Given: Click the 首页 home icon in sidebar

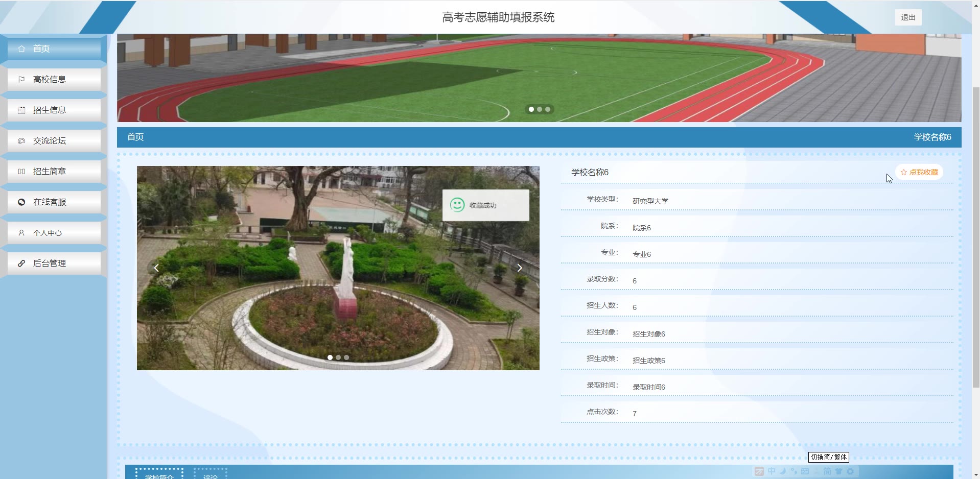Looking at the screenshot, I should (21, 49).
